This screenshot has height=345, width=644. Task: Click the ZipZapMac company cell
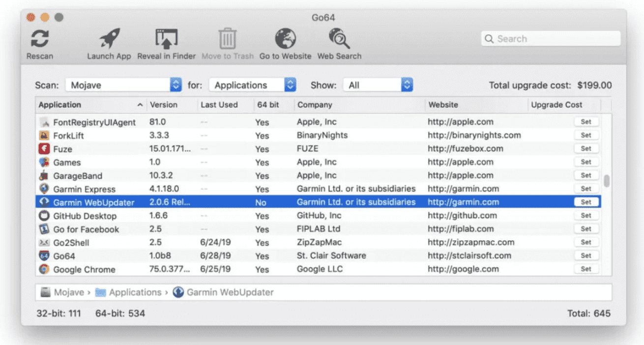(319, 242)
